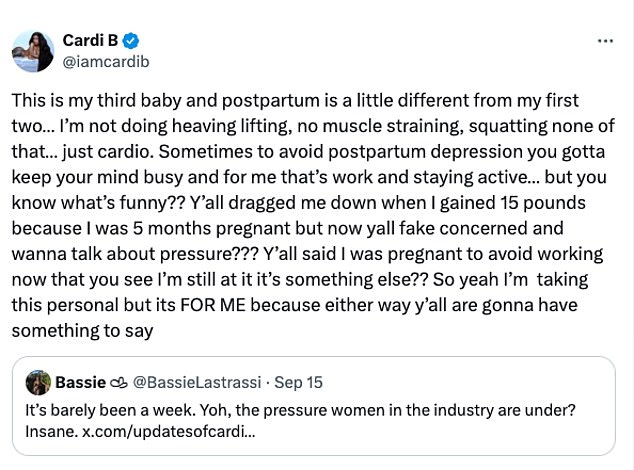Open the three-dot more options menu
Screen dimensions: 634x470
[x=604, y=41]
